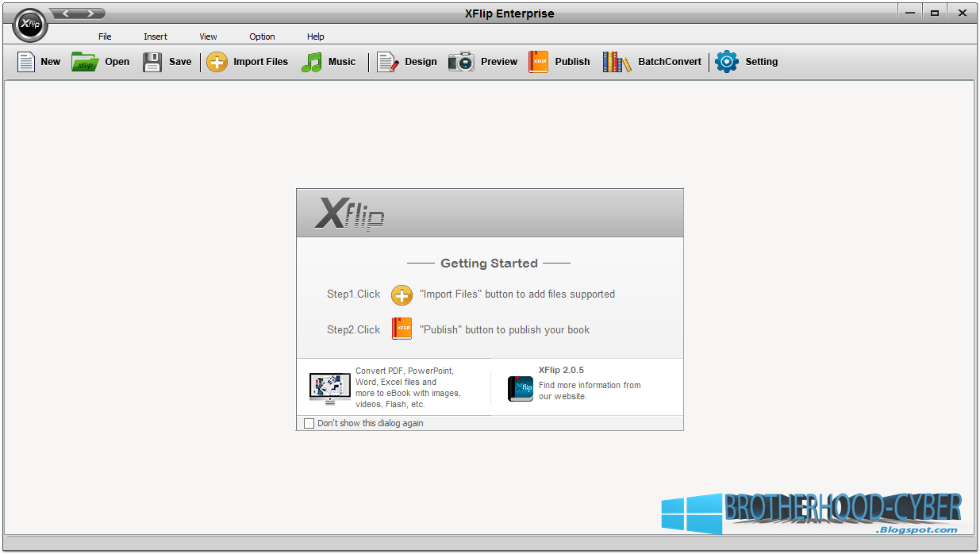Maximize the XFlip Enterprise window
This screenshot has width=980, height=554.
click(x=935, y=12)
